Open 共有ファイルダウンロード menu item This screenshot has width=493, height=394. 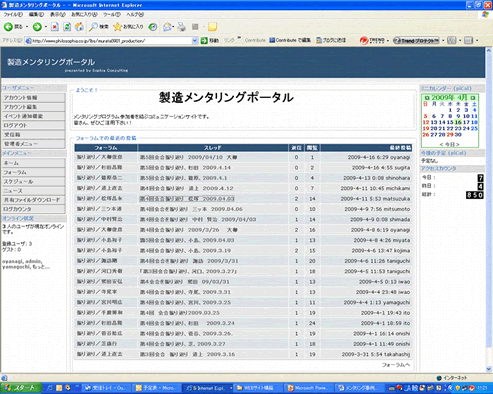click(33, 200)
